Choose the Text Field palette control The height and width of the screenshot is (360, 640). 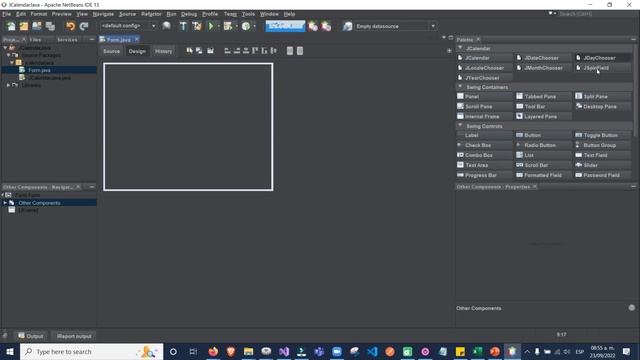603,155
